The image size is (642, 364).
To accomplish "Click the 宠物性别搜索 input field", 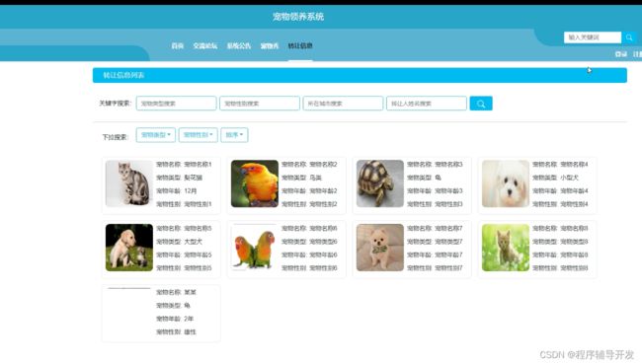I will point(260,104).
